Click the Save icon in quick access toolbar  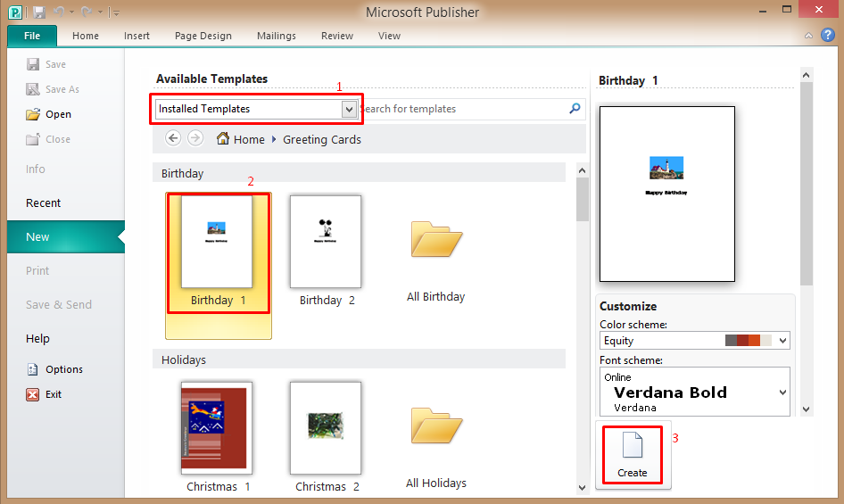39,12
